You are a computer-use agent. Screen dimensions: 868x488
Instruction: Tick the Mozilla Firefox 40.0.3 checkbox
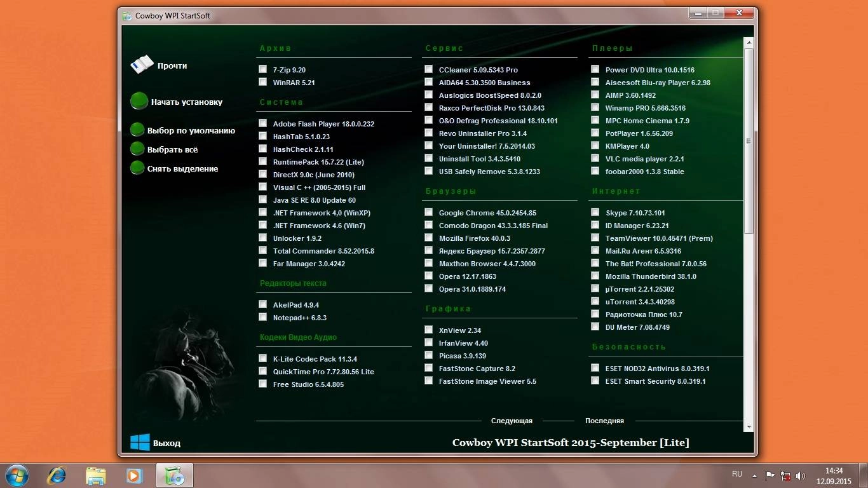[428, 238]
